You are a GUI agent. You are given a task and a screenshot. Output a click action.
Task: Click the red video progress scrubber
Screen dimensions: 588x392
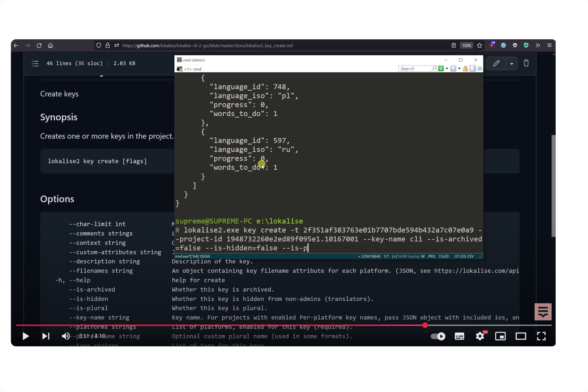(x=425, y=325)
